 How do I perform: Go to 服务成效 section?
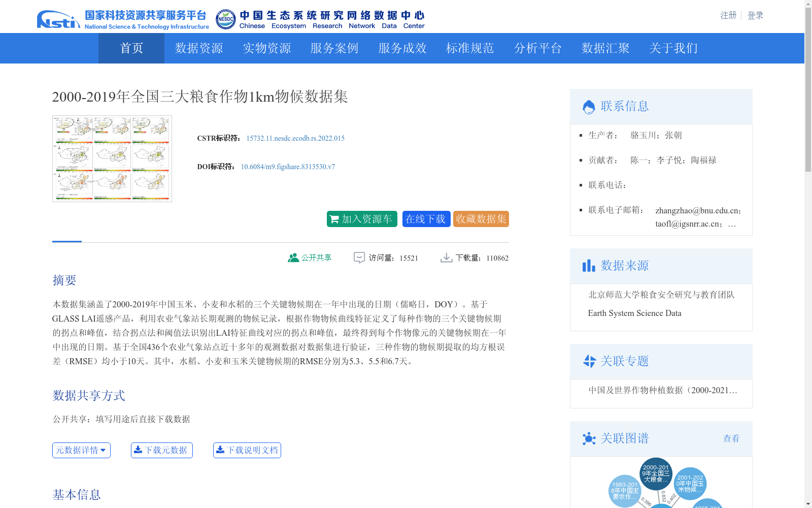tap(402, 48)
